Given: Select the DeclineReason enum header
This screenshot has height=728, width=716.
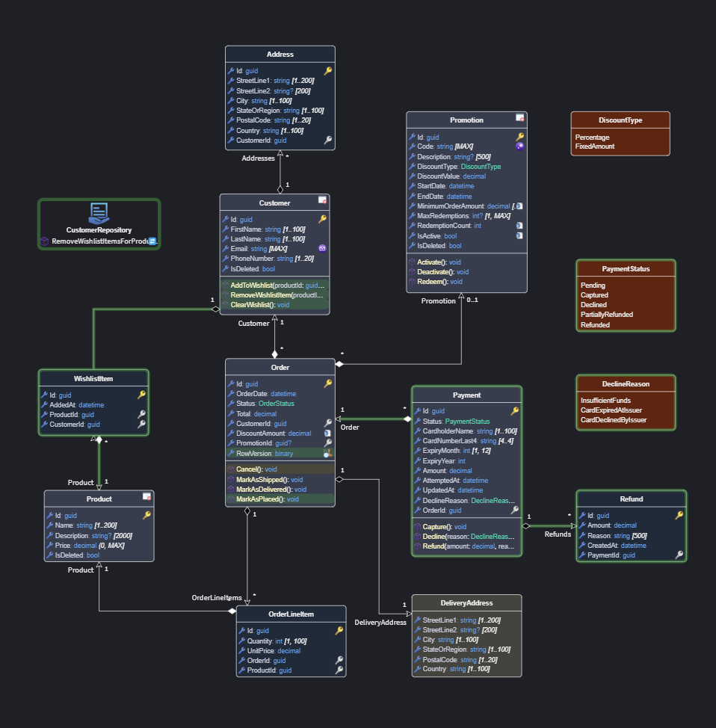Looking at the screenshot, I should (x=626, y=384).
